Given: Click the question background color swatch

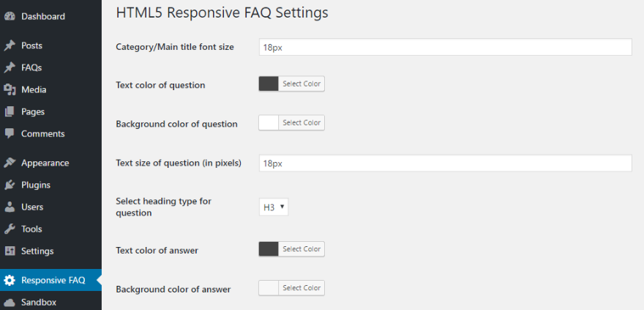Looking at the screenshot, I should [x=269, y=122].
